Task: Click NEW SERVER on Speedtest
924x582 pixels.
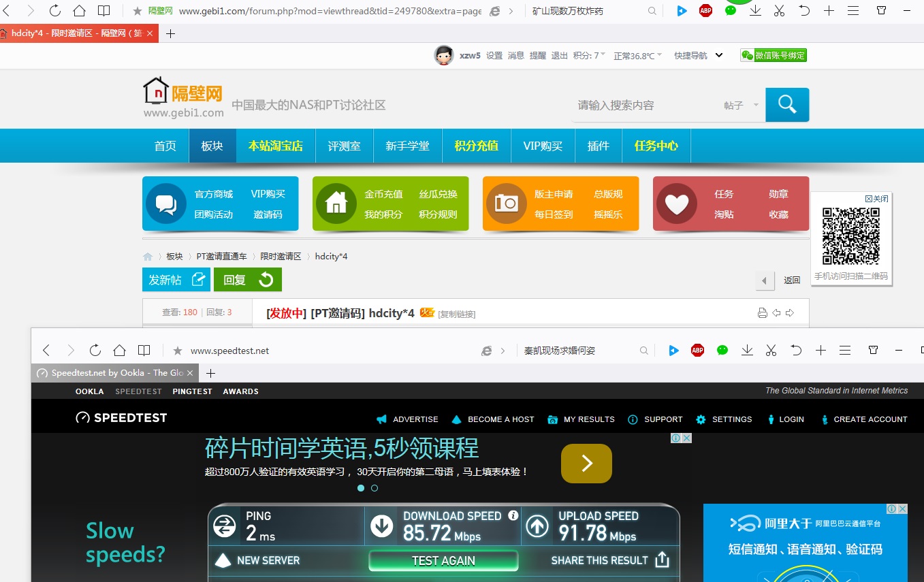Action: pos(257,561)
